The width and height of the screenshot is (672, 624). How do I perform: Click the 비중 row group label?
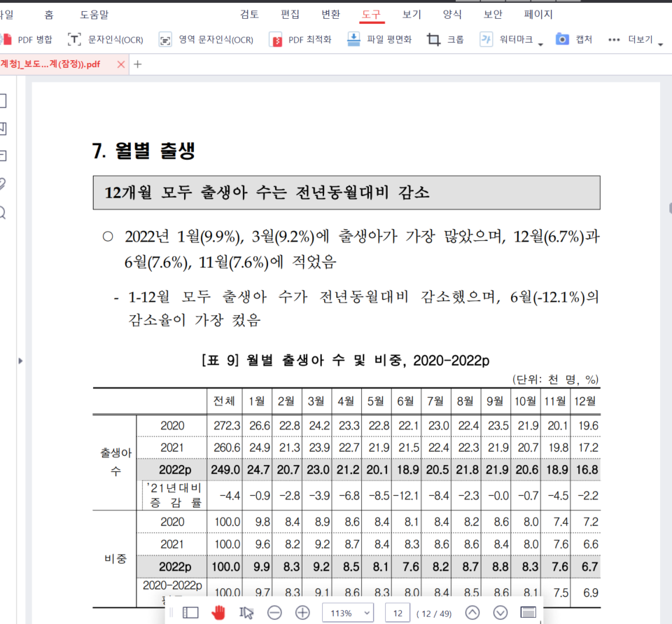115,558
